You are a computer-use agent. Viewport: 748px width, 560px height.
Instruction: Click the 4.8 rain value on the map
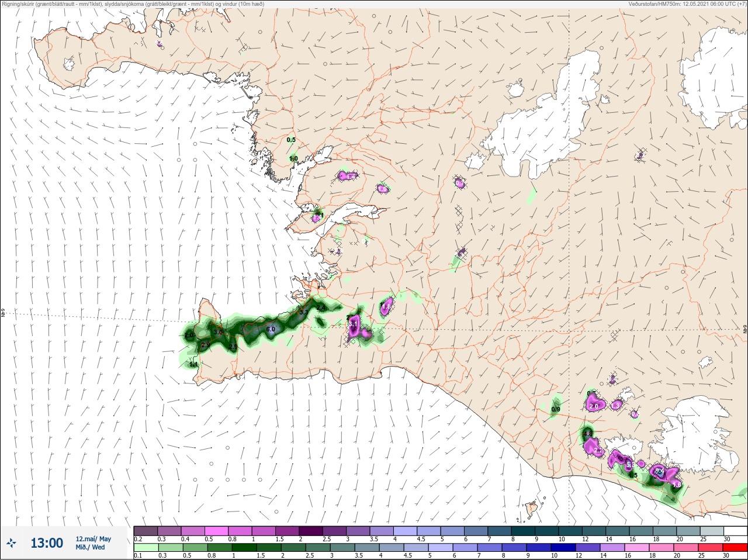[587, 434]
